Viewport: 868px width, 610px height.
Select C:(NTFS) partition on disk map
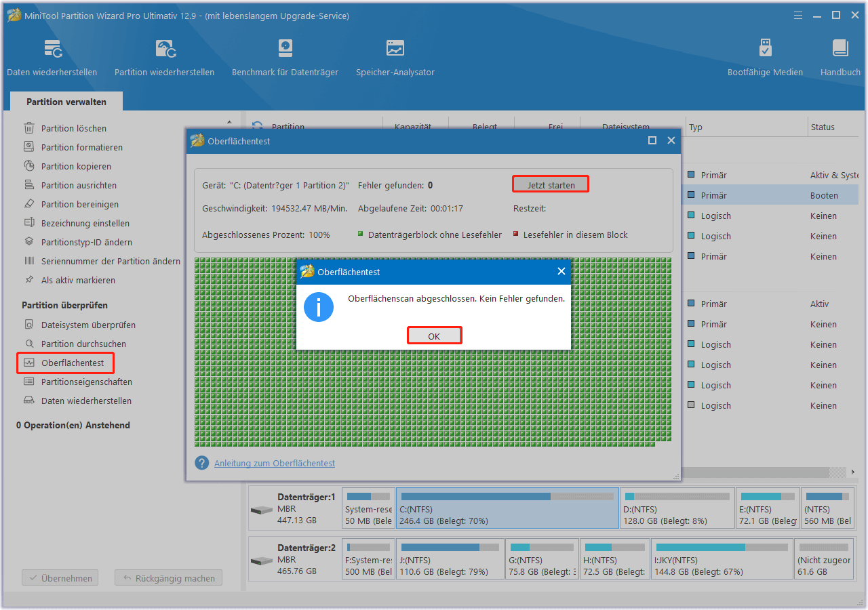(x=507, y=508)
